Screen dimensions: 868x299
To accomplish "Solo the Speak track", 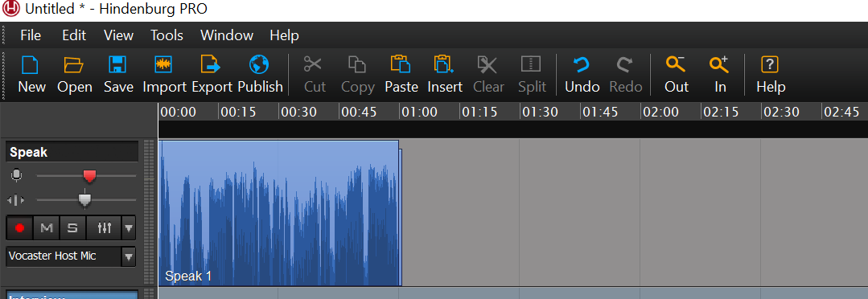I will click(73, 227).
